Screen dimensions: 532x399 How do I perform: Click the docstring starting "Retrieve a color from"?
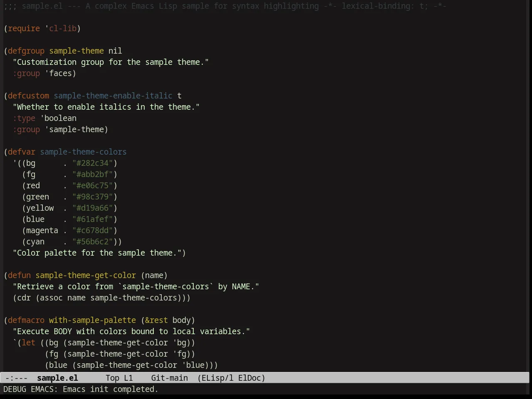[x=136, y=286]
